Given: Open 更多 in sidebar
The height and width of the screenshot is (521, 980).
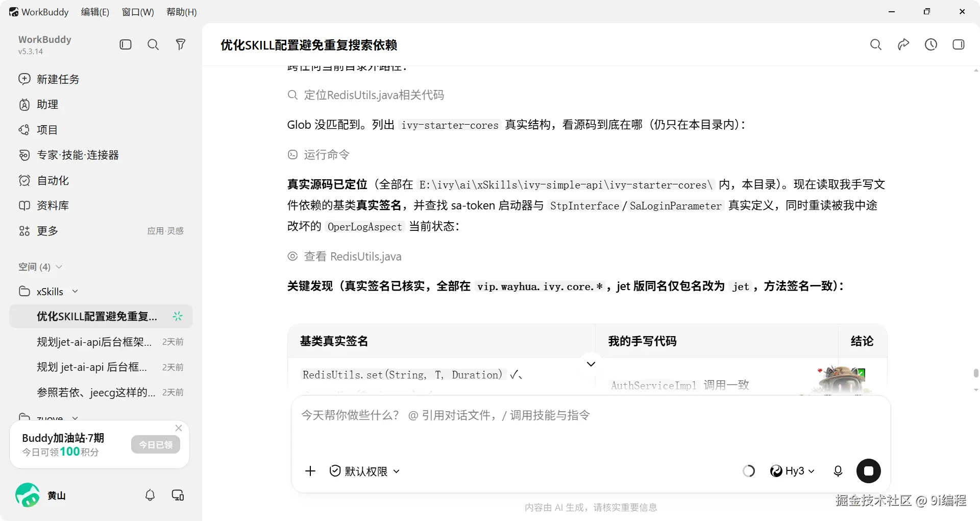Looking at the screenshot, I should click(x=47, y=231).
